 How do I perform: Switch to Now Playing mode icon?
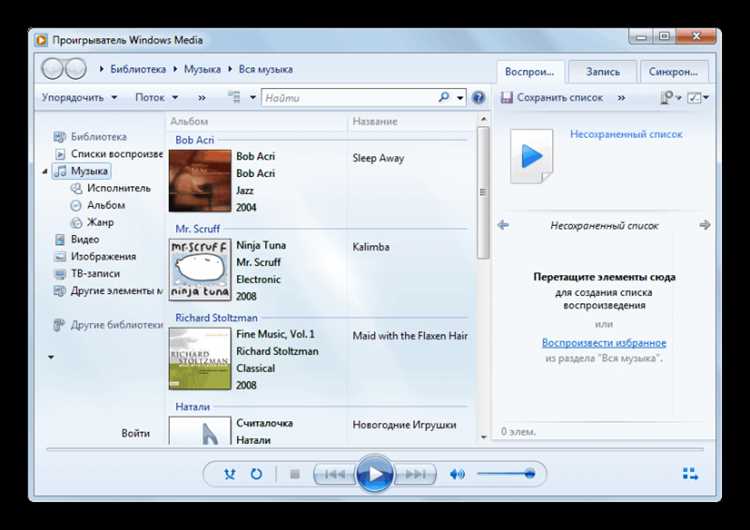coord(690,474)
